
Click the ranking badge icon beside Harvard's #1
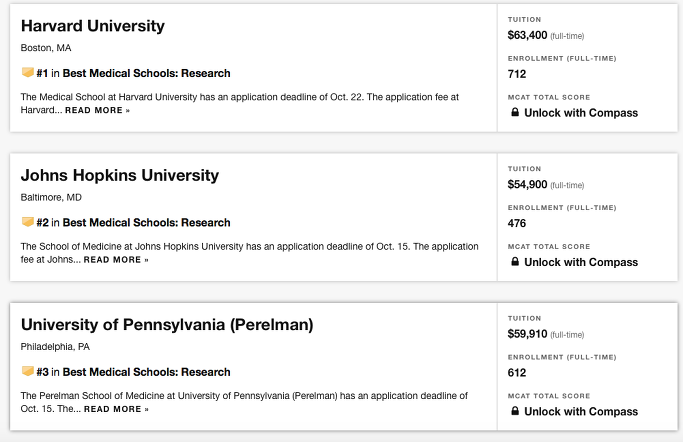click(x=27, y=72)
